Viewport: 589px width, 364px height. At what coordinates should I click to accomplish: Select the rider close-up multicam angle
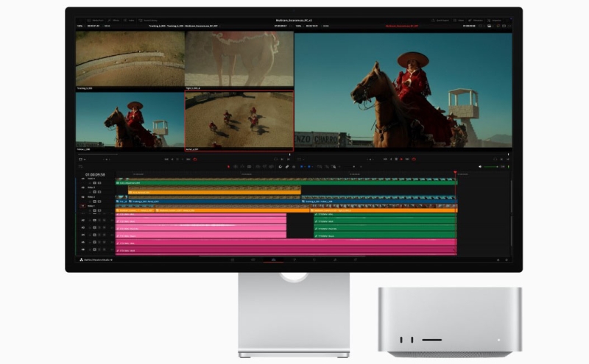coord(130,120)
